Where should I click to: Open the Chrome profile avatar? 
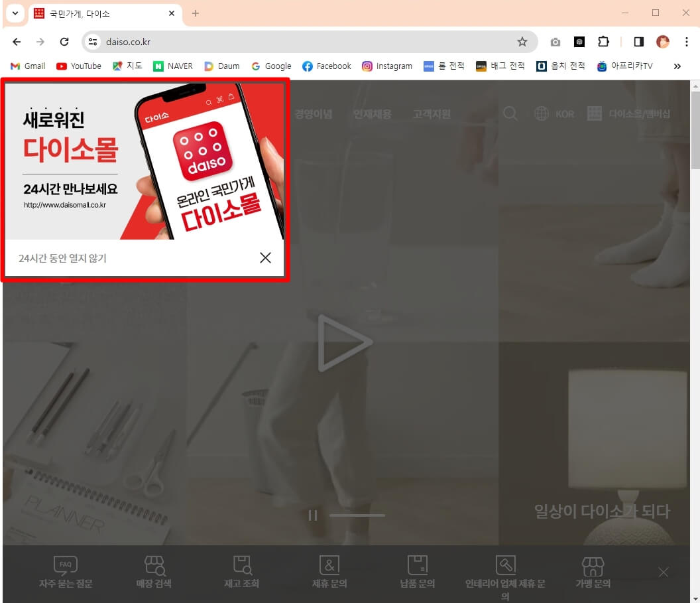(x=662, y=42)
